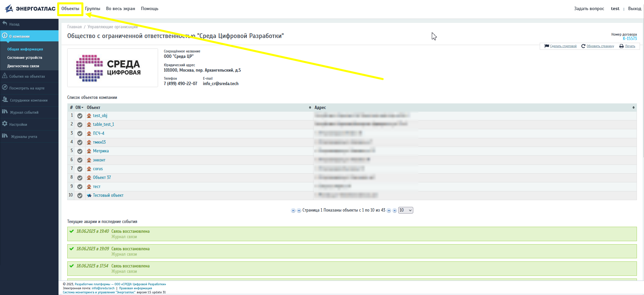
Task: Click contract number K-15573 link
Action: pos(630,39)
